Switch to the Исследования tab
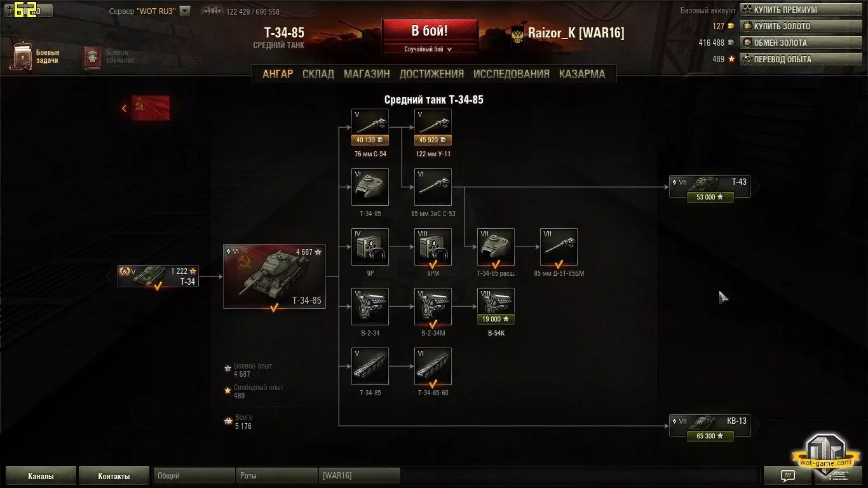The width and height of the screenshot is (868, 488). tap(511, 74)
